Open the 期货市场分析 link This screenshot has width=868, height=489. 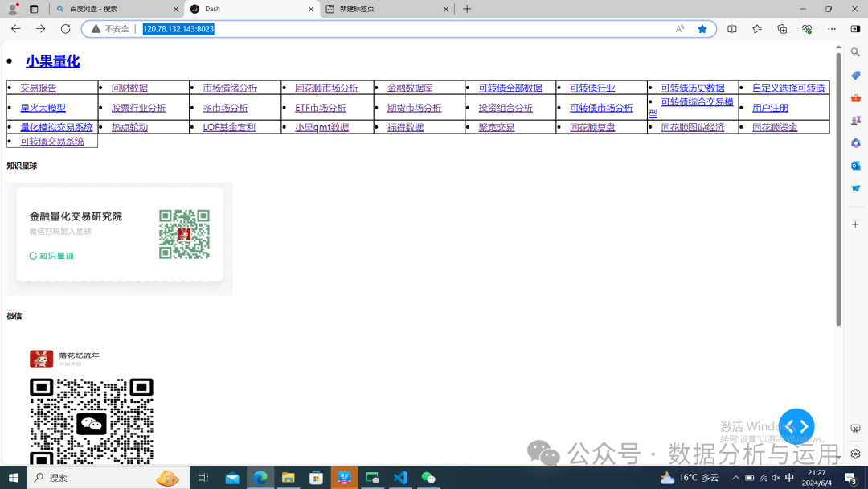coord(414,108)
